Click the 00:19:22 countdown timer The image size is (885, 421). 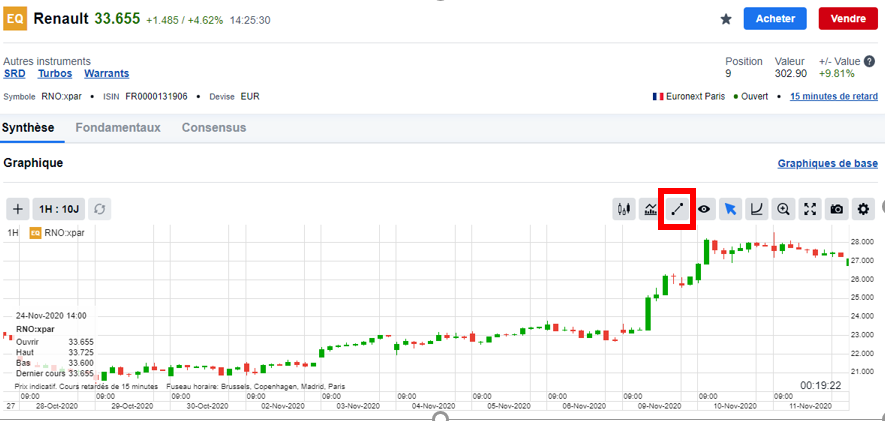click(821, 385)
